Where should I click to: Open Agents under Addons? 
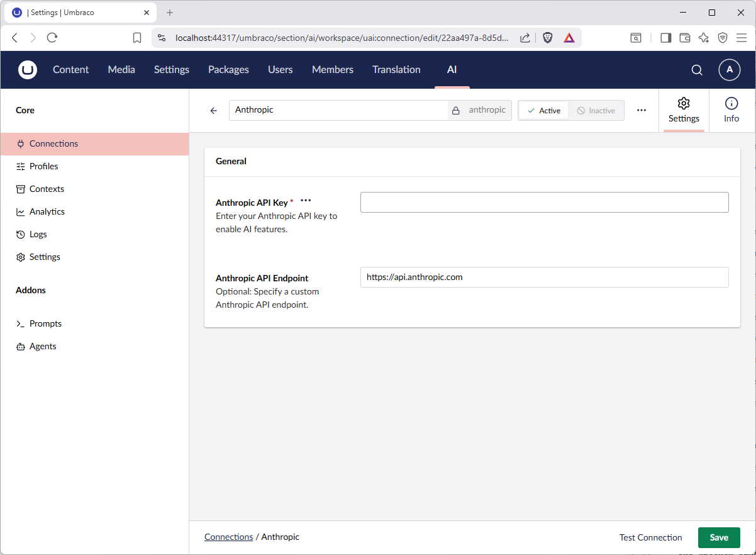pyautogui.click(x=43, y=346)
